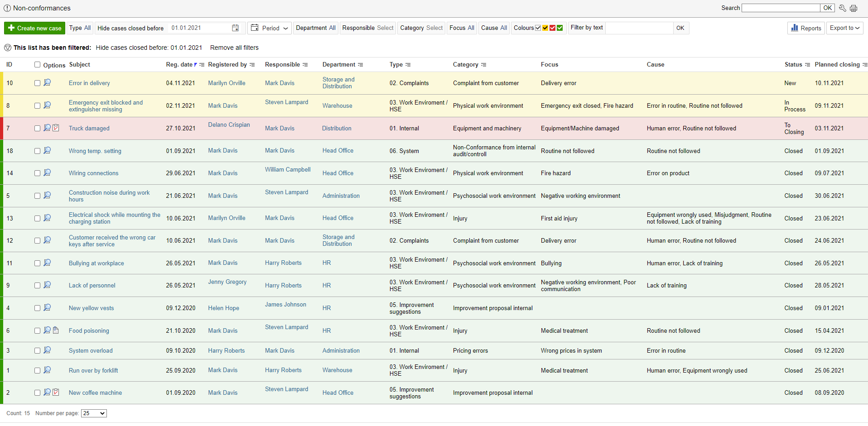The image size is (868, 426).
Task: Preview the 'Error in delivery' case with magnifier
Action: click(x=47, y=83)
